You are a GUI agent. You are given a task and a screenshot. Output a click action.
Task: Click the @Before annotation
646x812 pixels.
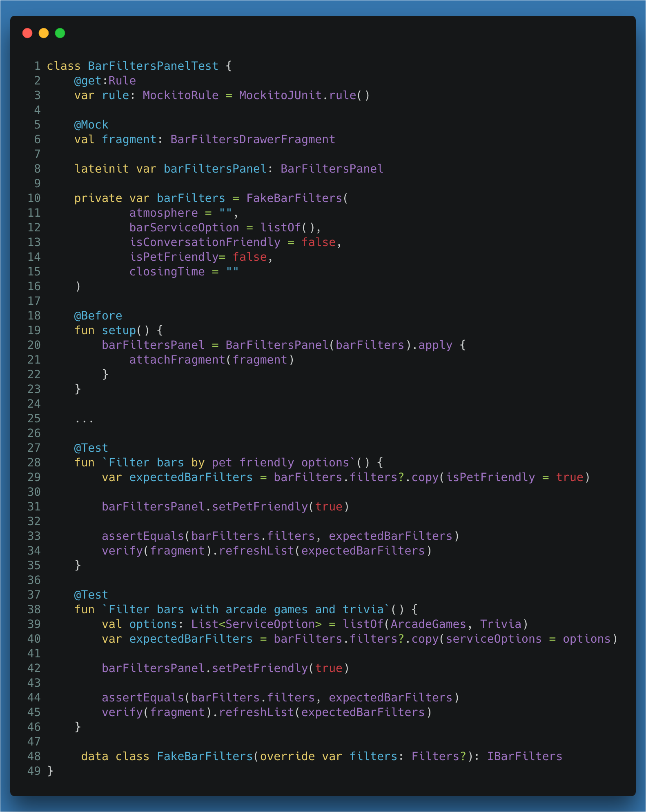(x=98, y=316)
